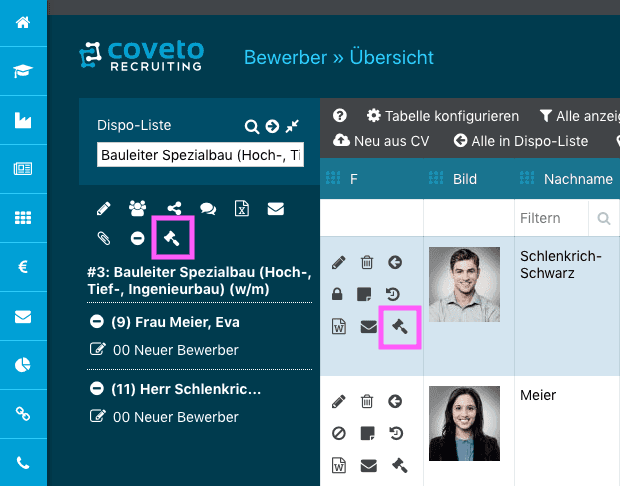
Task: Click the grid table sidebar icon
Action: click(x=23, y=218)
